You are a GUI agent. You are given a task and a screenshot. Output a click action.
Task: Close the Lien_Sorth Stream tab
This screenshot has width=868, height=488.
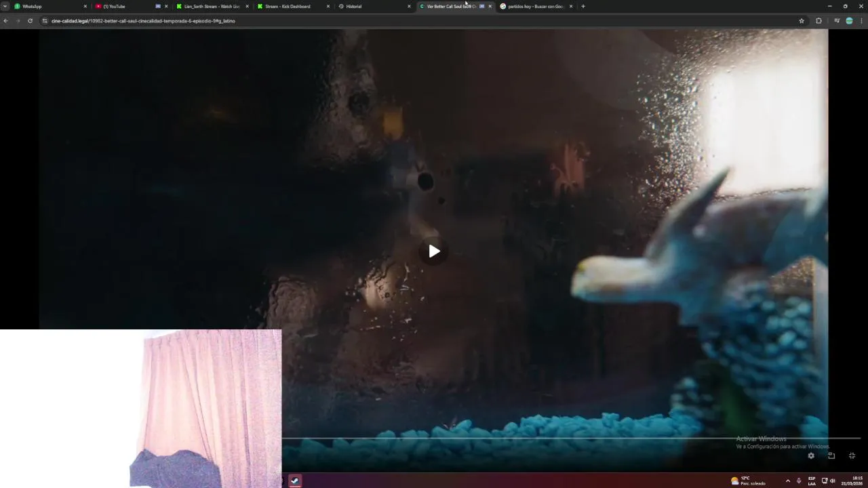click(247, 6)
